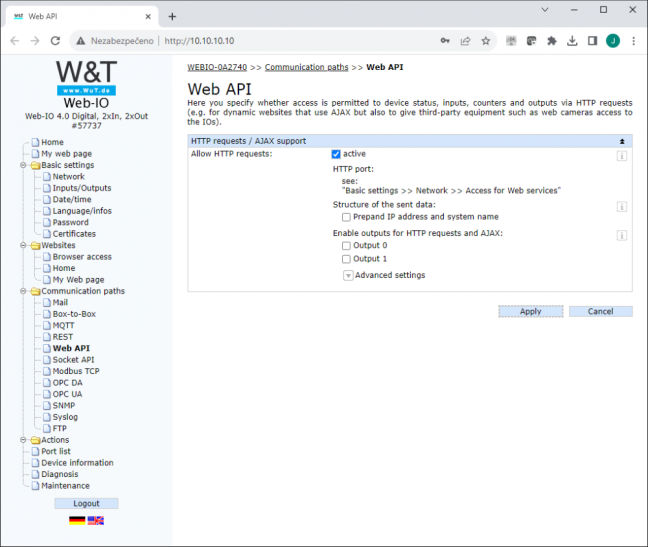Click the not-secure warning triangle icon

pos(81,41)
